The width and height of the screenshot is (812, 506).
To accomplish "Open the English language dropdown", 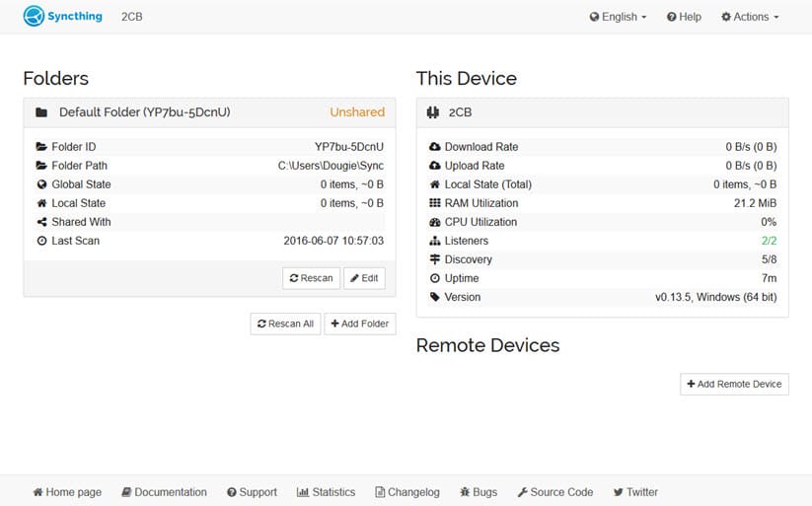I will click(x=618, y=17).
